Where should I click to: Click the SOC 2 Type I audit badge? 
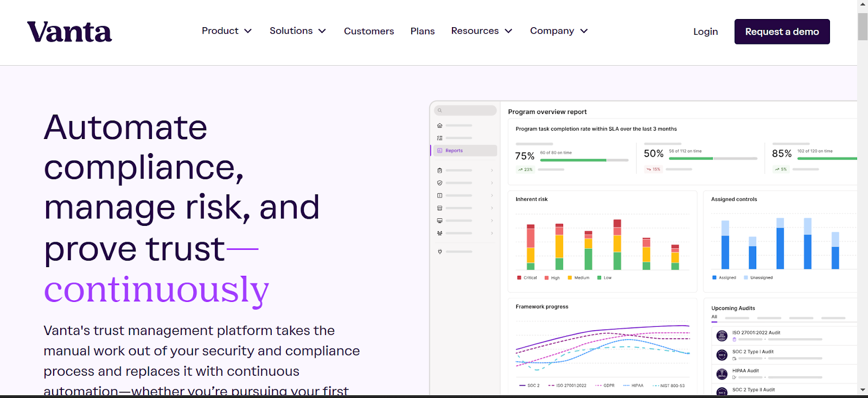pyautogui.click(x=722, y=355)
